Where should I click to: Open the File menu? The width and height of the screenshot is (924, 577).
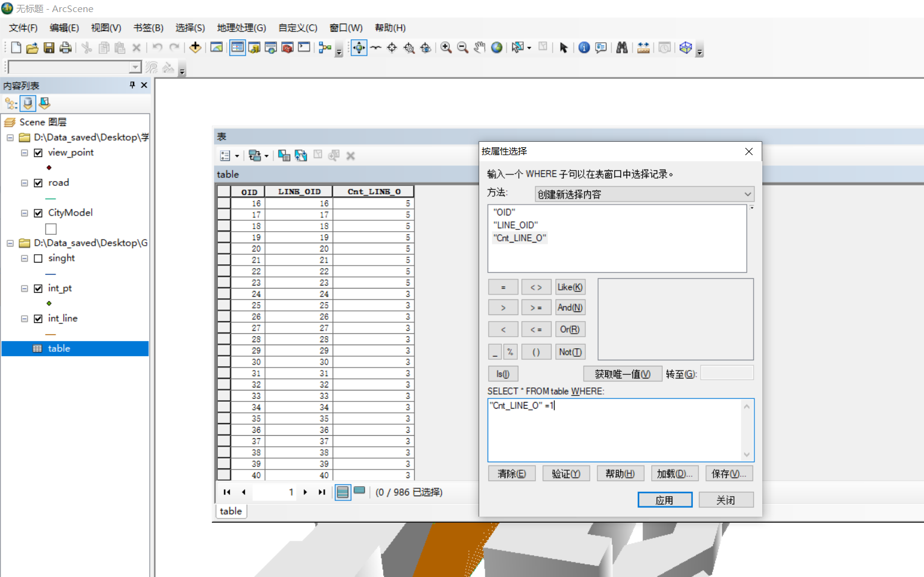click(x=23, y=28)
